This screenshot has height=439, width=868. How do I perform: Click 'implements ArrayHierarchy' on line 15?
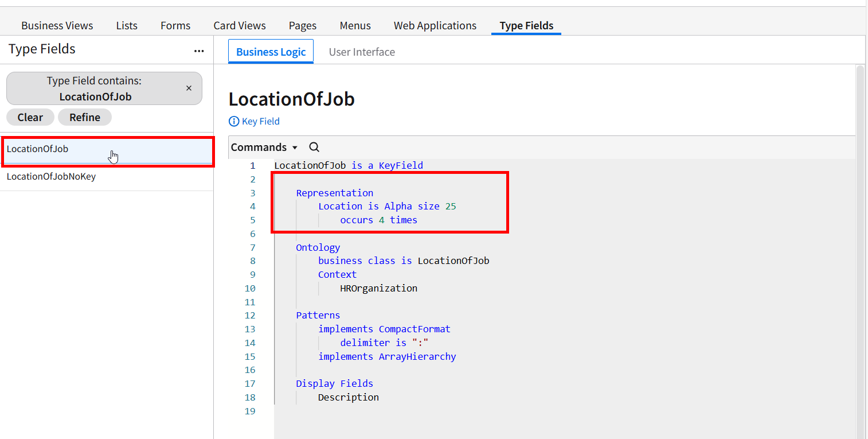pos(387,356)
